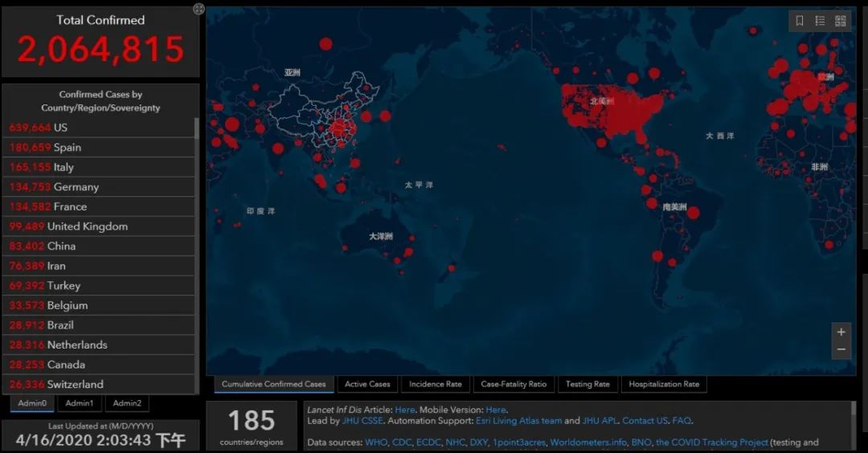Open the Contact US link

[645, 421]
